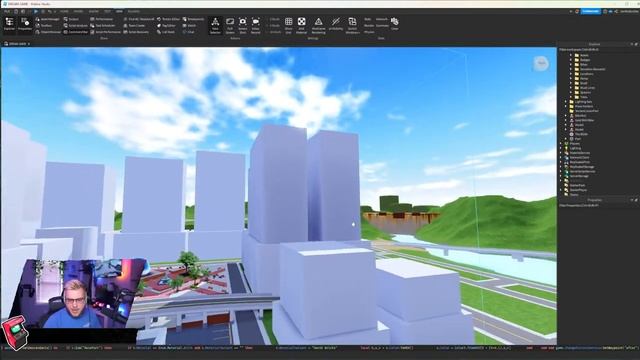Expand the StarterPlayer node
Screen dimensions: 640x360
tap(561, 190)
